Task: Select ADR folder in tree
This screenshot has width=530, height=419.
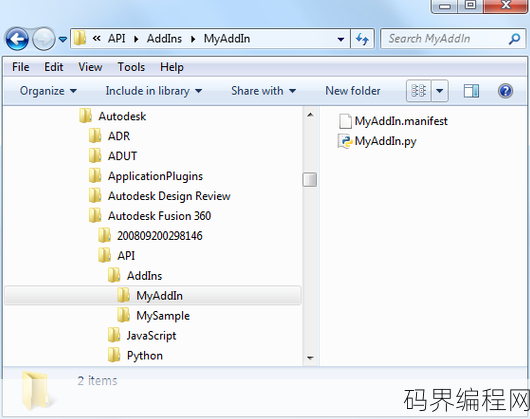Action: pyautogui.click(x=119, y=136)
